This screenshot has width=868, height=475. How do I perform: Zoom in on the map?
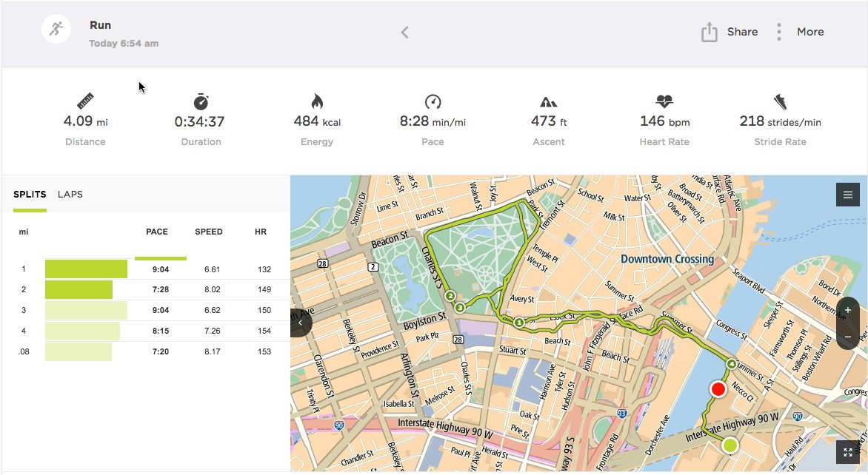click(847, 310)
